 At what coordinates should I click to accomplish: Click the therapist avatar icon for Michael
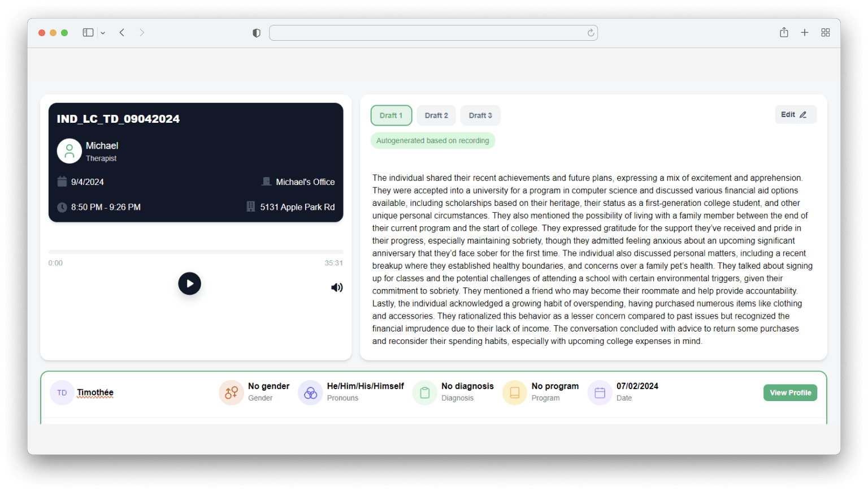pyautogui.click(x=70, y=151)
